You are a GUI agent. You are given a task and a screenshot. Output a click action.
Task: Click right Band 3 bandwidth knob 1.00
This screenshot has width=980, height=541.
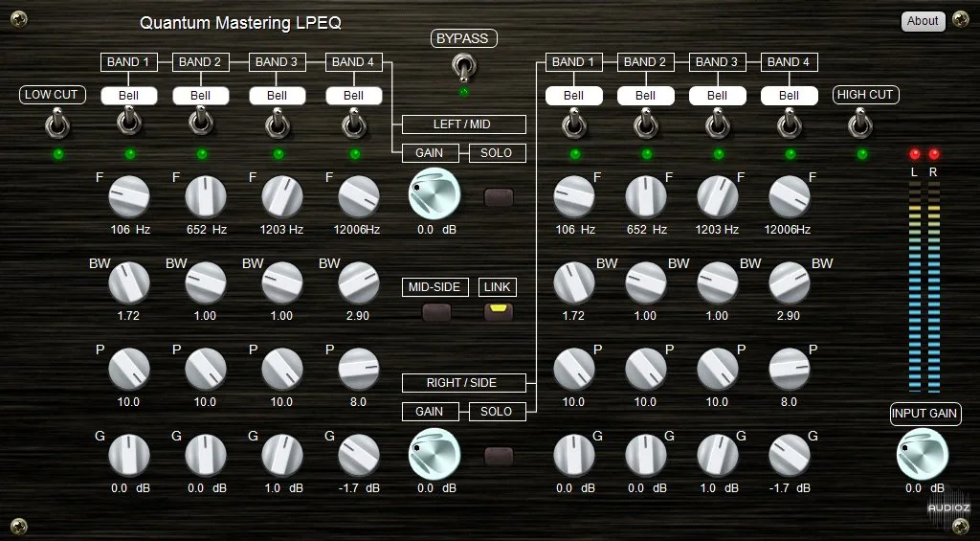(x=718, y=282)
